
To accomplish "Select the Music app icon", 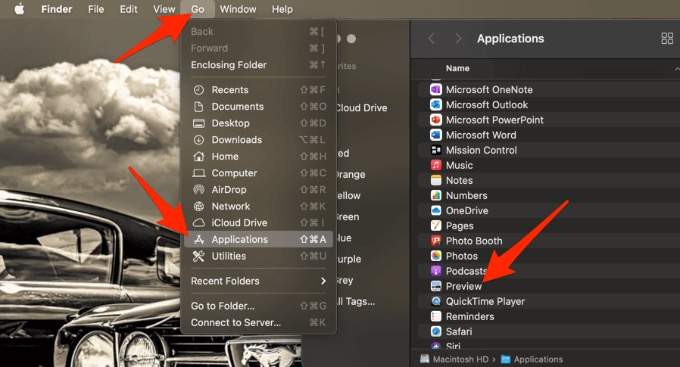I will coord(436,165).
